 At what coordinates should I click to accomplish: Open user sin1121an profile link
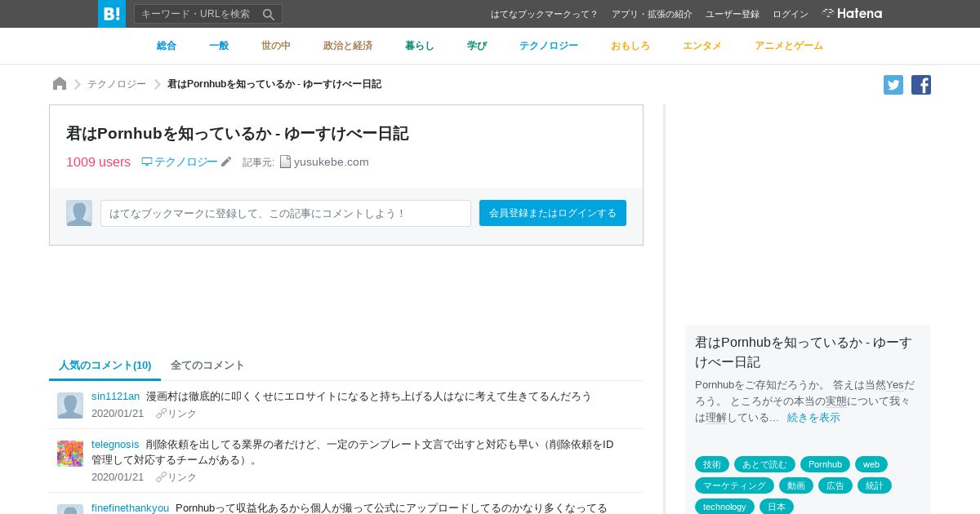point(116,396)
